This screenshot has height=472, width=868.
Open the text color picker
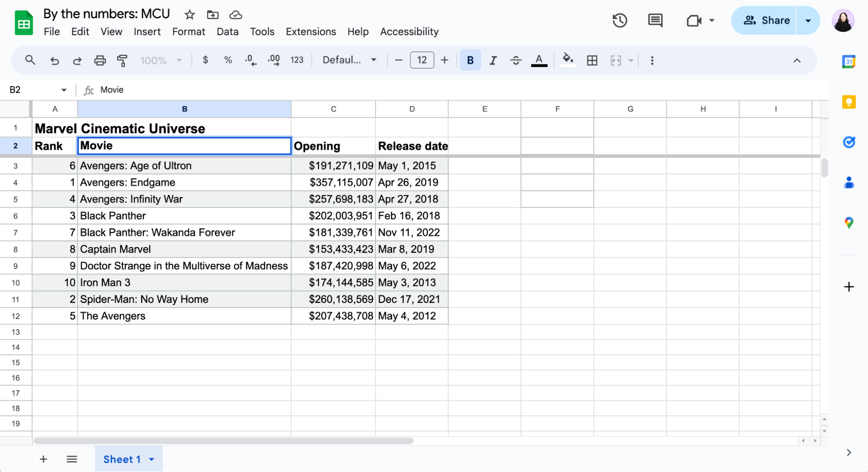point(539,60)
